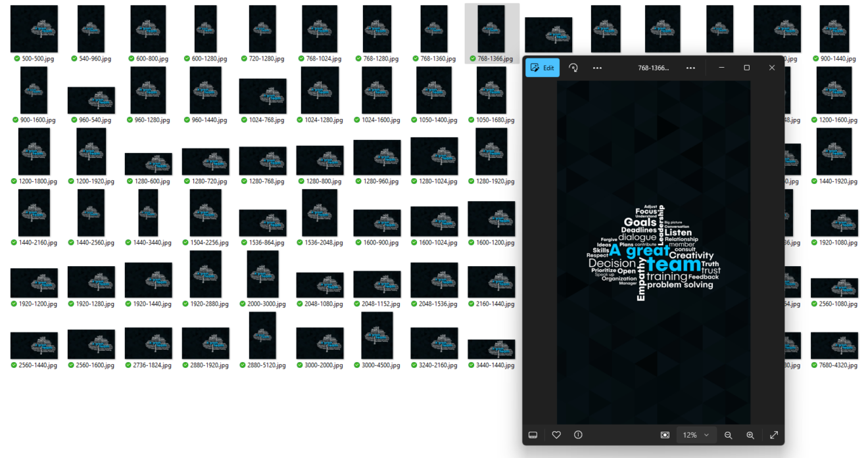Enter fullscreen view of the photo

coord(774,434)
